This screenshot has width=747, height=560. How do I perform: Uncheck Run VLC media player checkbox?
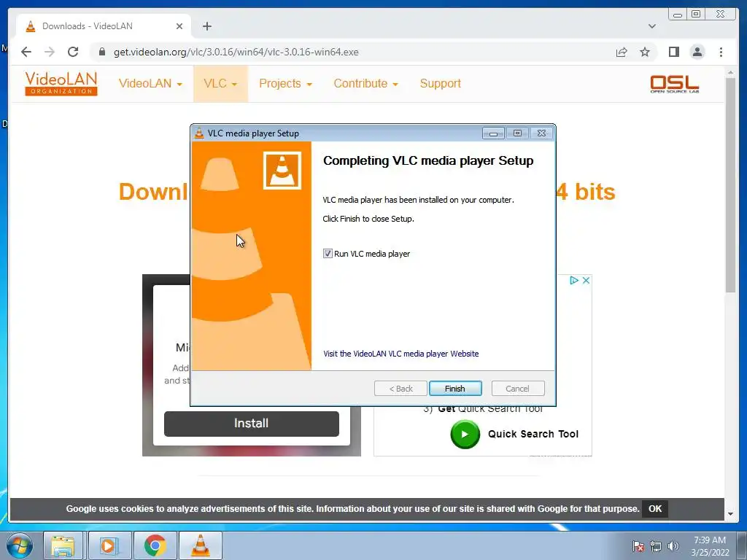click(x=328, y=254)
